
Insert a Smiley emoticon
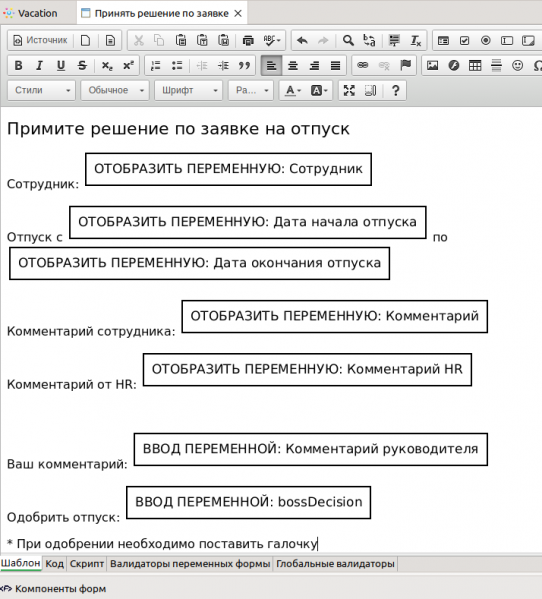518,65
